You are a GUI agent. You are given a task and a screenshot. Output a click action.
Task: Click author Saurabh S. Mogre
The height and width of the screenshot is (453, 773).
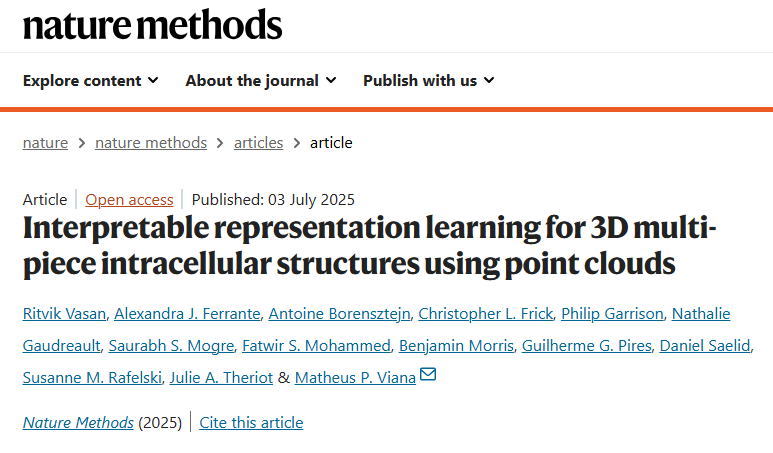pyautogui.click(x=171, y=346)
